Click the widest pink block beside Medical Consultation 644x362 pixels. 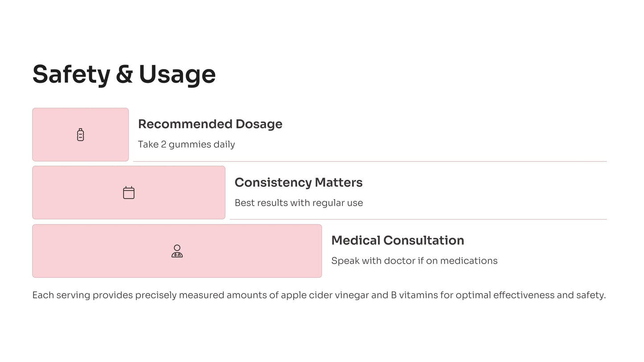pos(177,251)
